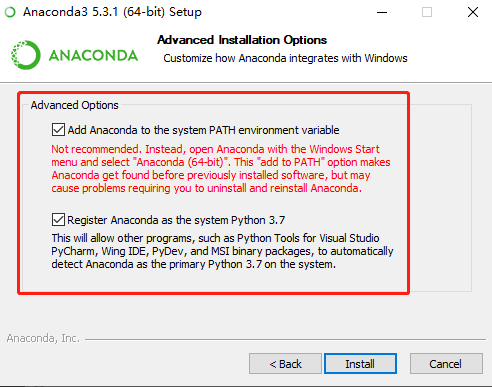
Task: Click the 'Customize how Anaconda integrates with Windows' subtitle
Action: tap(285, 58)
